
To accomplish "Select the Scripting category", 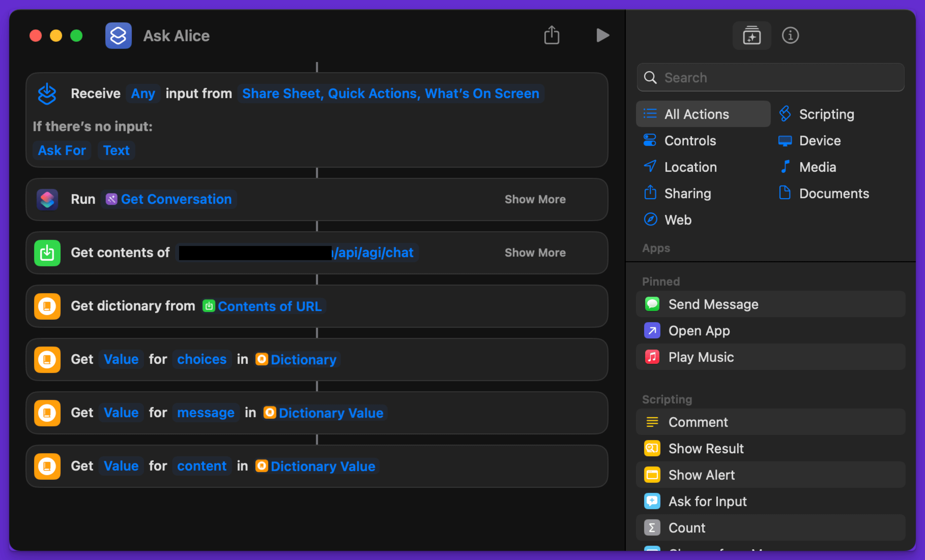I will [826, 114].
